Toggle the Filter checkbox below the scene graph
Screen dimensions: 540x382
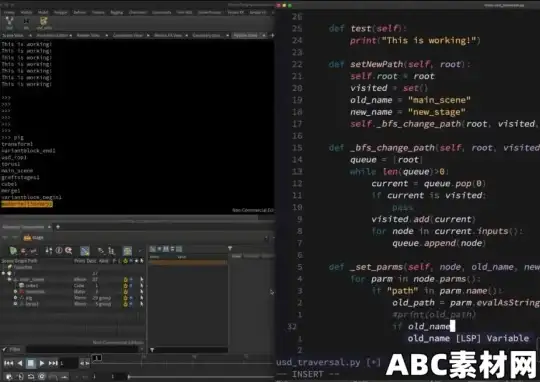(x=4, y=349)
